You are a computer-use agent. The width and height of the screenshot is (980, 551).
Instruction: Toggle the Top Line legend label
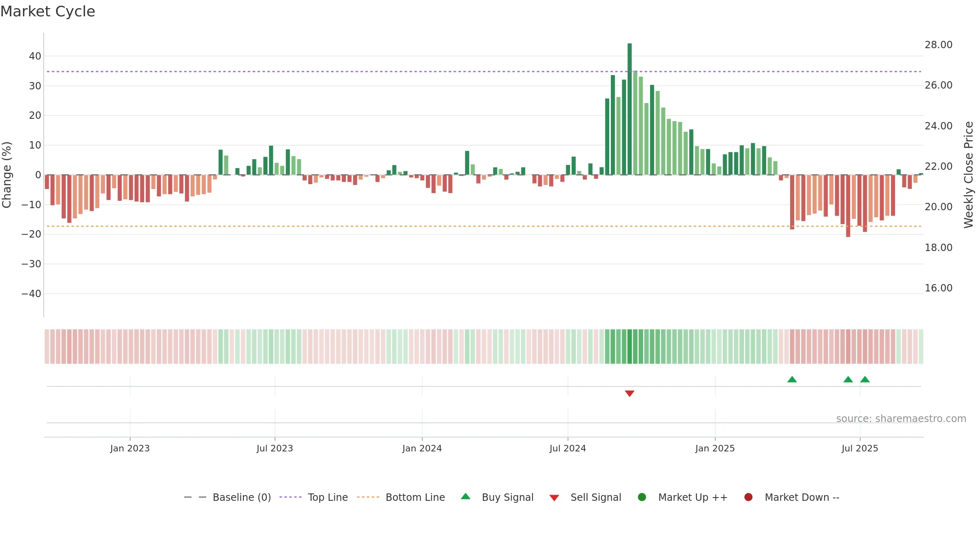pyautogui.click(x=328, y=497)
